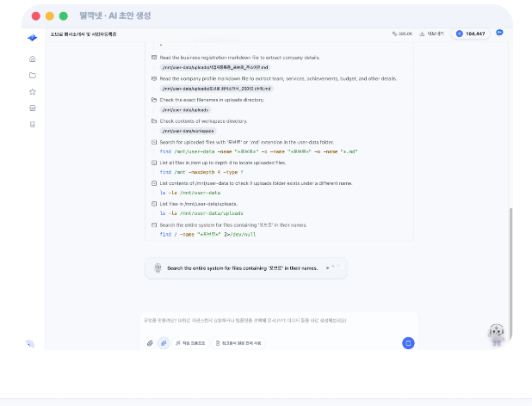Click the terminal icon beside 'Search the entire system' step
The height and width of the screenshot is (406, 532).
click(154, 225)
